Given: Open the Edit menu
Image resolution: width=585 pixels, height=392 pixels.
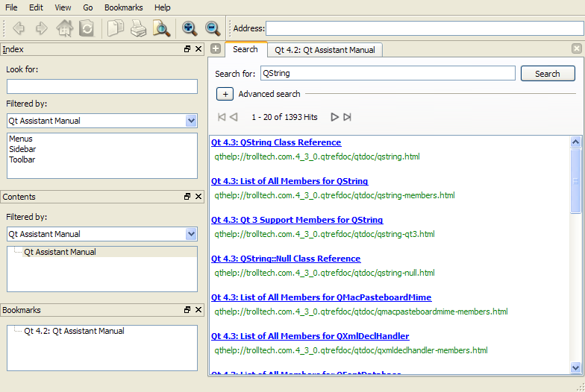Looking at the screenshot, I should [36, 7].
